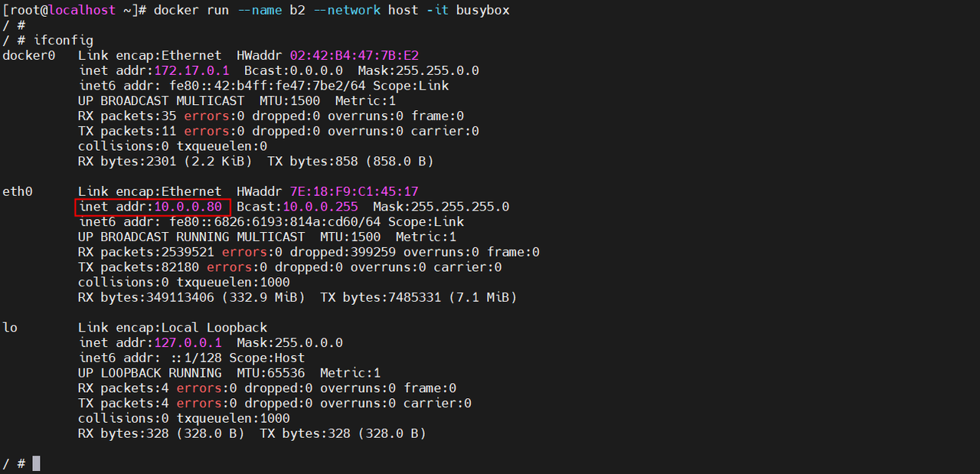Viewport: 980px width, 474px height.
Task: Click the lo loopback interface name
Action: (x=10, y=328)
